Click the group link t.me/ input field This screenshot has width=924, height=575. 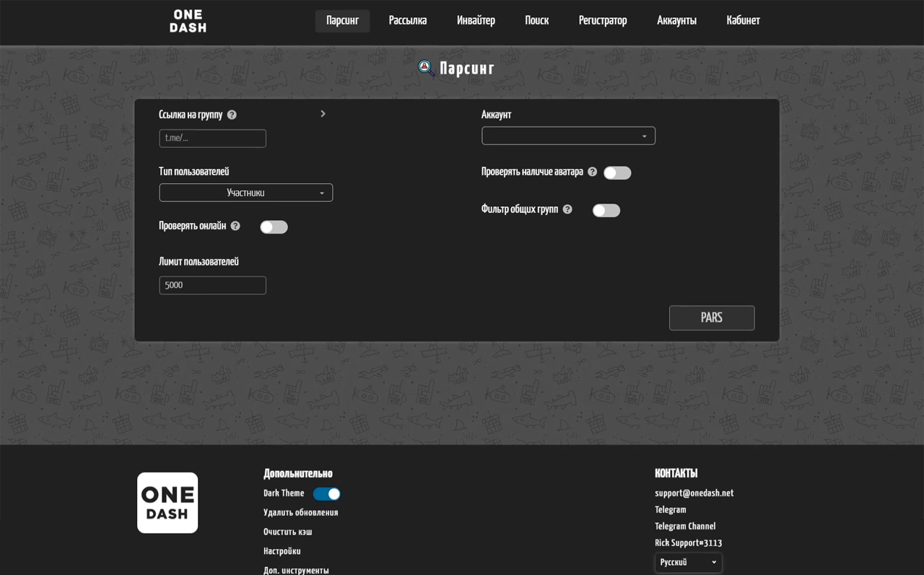click(212, 139)
